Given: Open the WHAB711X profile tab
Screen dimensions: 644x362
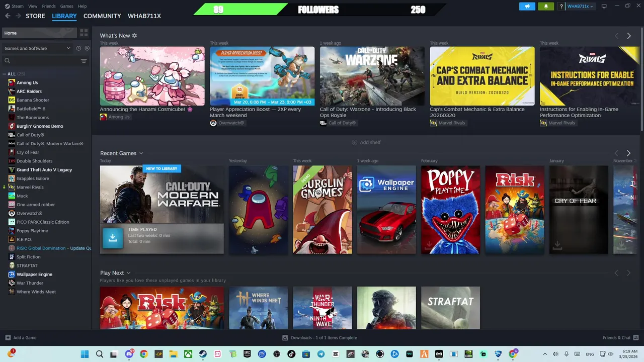Looking at the screenshot, I should 144,16.
